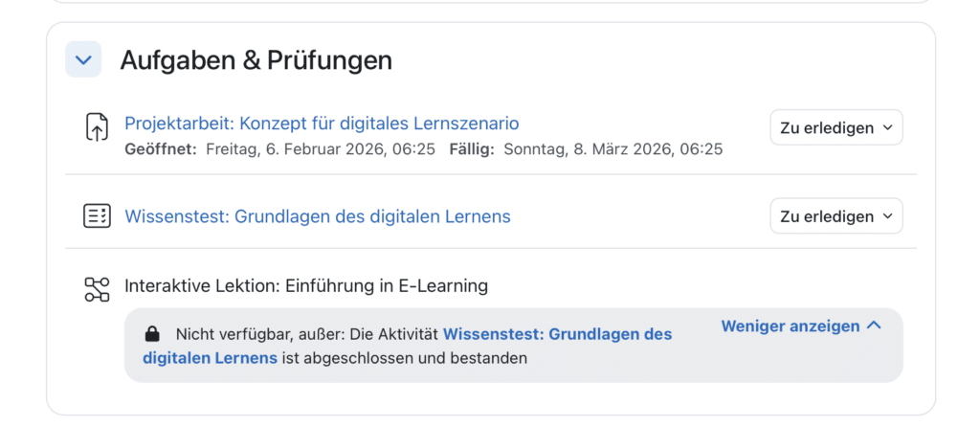Open the Wissenstest: Grundlagen des digitalen Lernens activity

coord(317,216)
